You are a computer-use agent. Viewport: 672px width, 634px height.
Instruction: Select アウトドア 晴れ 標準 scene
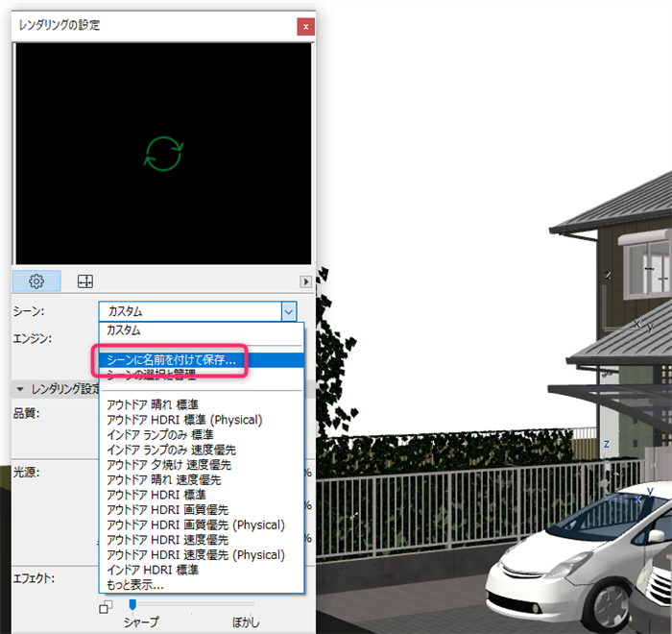pos(202,404)
